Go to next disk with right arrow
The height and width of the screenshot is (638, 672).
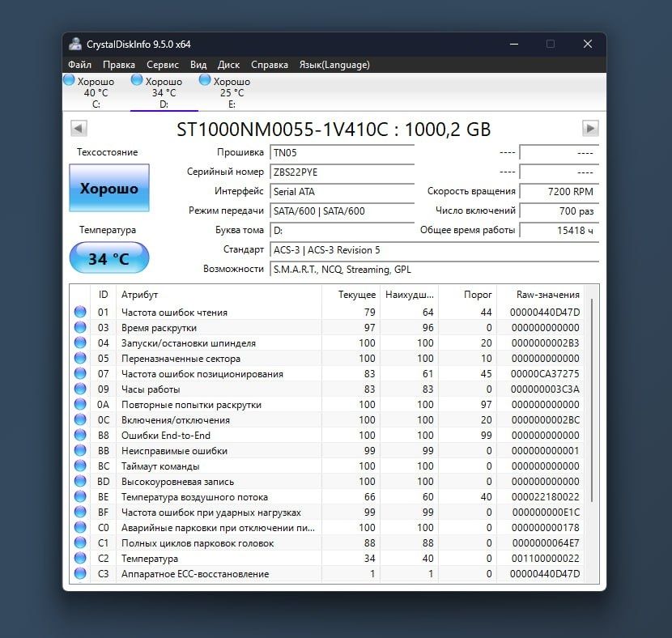pyautogui.click(x=590, y=128)
